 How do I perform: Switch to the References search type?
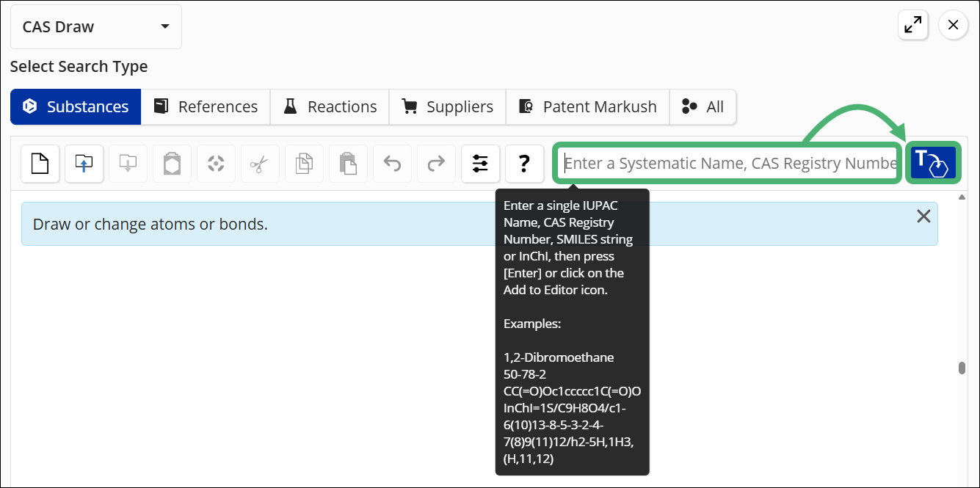pyautogui.click(x=206, y=107)
